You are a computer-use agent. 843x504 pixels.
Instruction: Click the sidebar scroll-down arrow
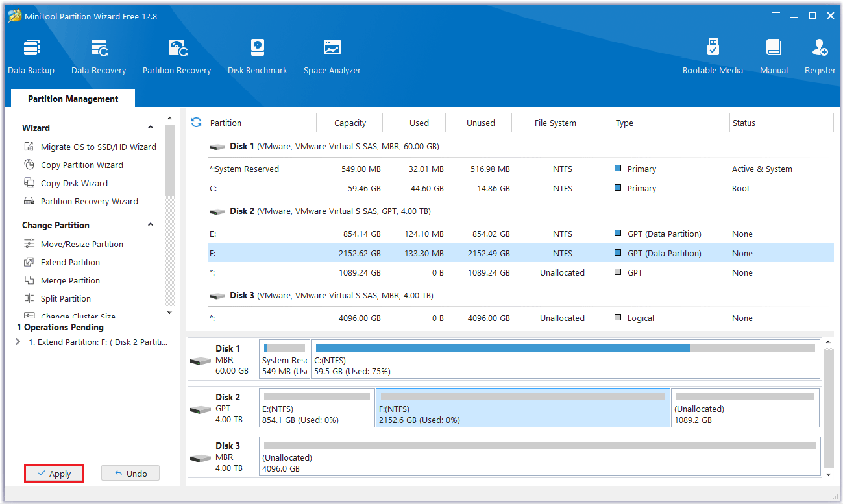coord(170,313)
